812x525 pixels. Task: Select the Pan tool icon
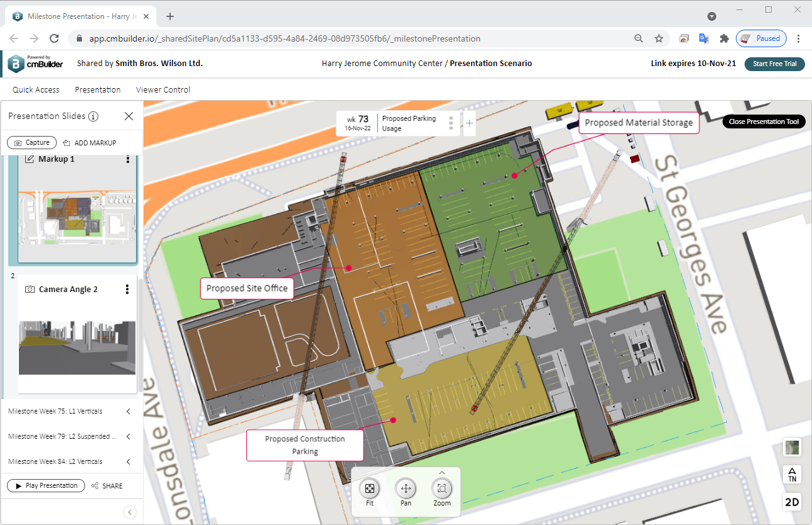click(406, 488)
